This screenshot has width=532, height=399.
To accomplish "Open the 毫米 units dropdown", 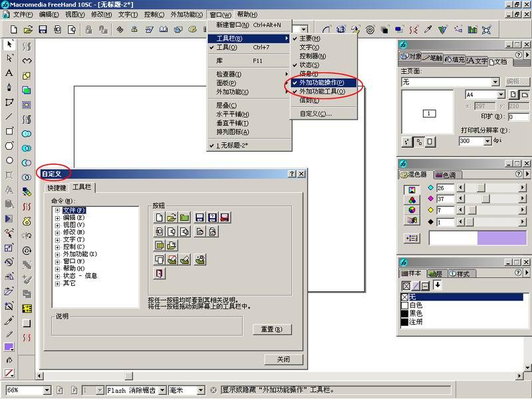I will [201, 390].
